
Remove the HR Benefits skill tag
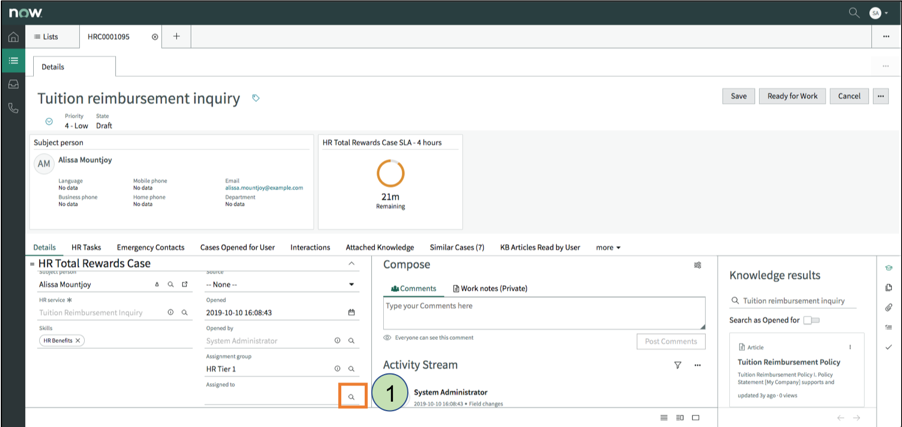click(78, 341)
